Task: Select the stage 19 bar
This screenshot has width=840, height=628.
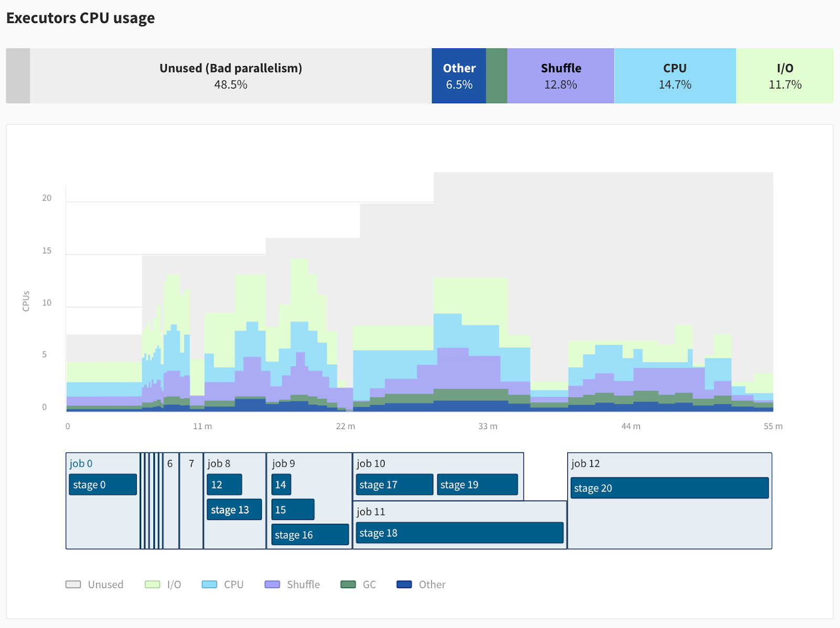Action: pos(477,485)
